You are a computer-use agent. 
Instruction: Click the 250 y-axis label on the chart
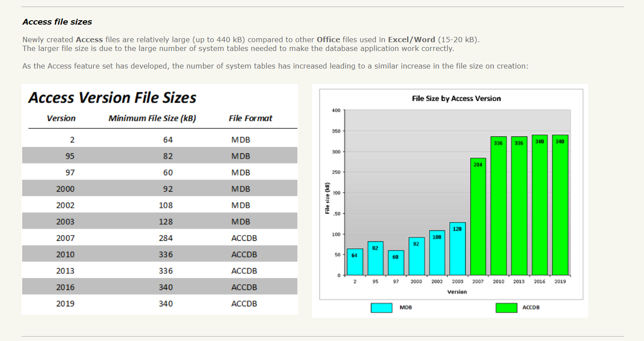click(x=336, y=172)
